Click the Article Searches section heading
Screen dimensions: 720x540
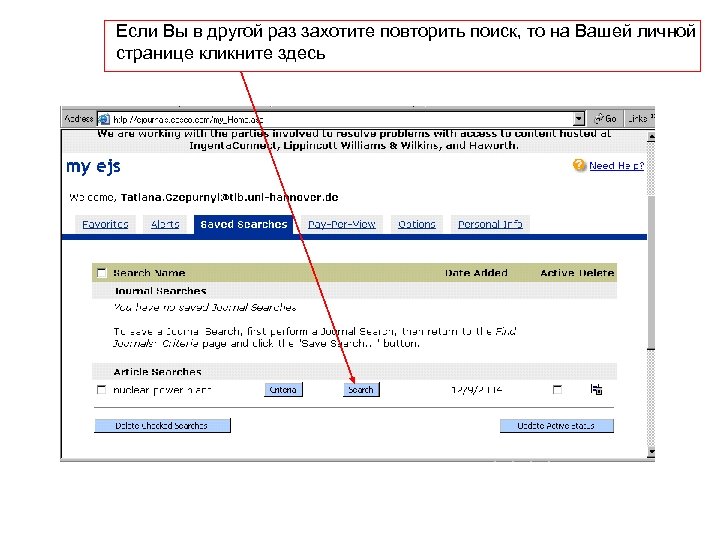(158, 371)
